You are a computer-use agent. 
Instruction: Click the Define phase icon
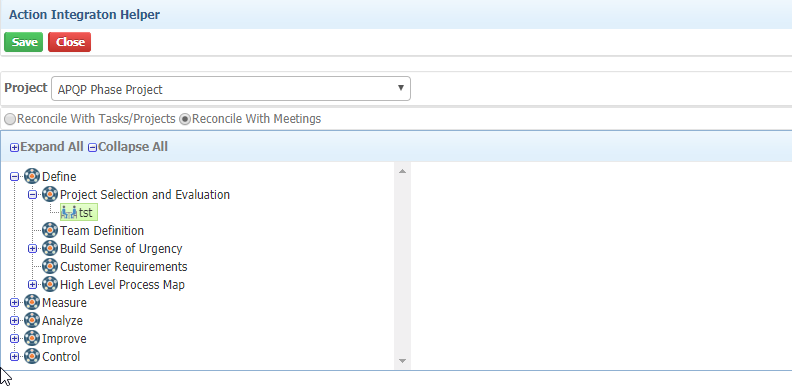tap(32, 177)
